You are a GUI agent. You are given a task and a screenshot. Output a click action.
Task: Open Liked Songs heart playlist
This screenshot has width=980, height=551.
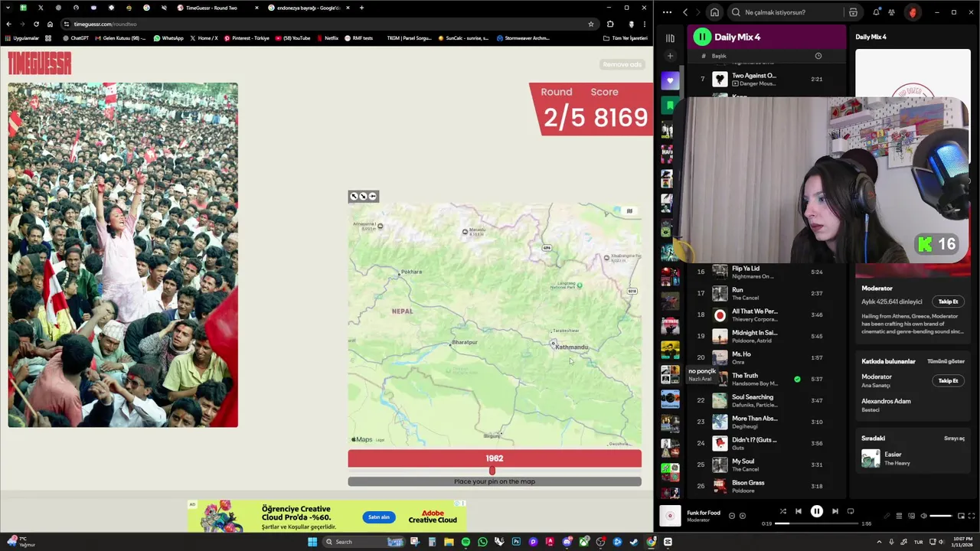click(670, 80)
